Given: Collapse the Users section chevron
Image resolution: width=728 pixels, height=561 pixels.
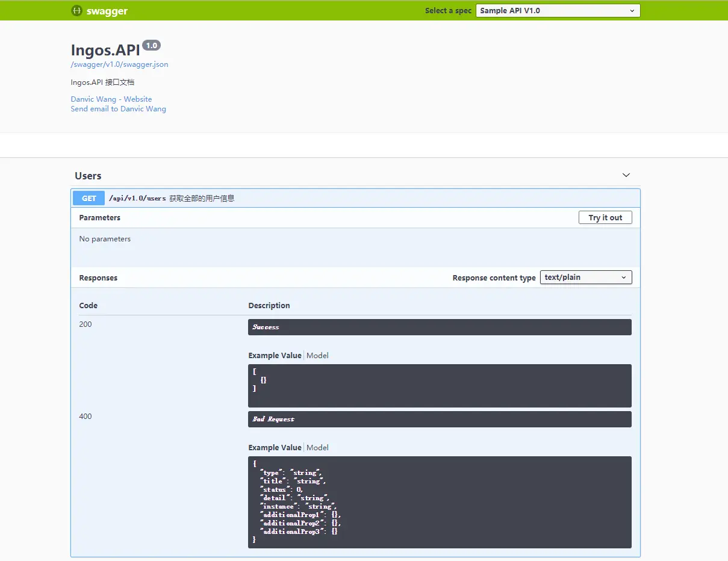Looking at the screenshot, I should click(626, 175).
